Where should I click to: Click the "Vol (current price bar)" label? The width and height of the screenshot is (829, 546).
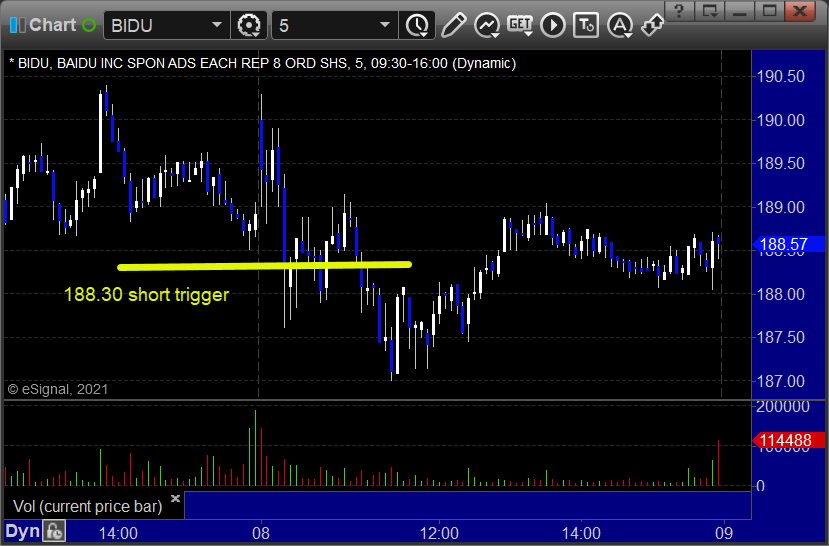(x=88, y=506)
